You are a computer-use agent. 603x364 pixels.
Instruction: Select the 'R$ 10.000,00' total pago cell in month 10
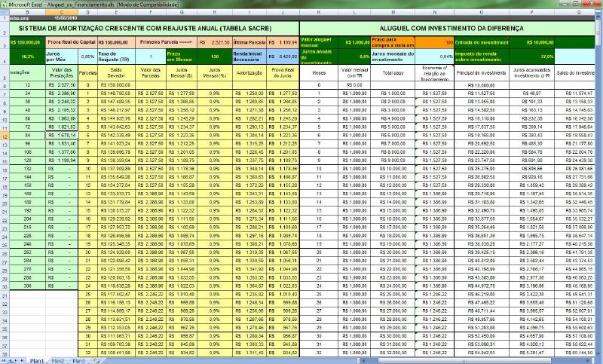click(393, 169)
